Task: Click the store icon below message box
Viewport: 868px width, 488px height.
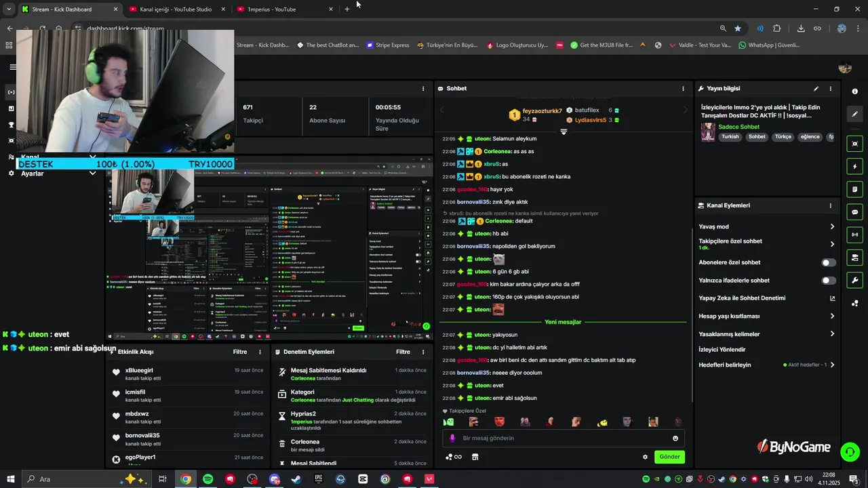Action: (x=475, y=457)
